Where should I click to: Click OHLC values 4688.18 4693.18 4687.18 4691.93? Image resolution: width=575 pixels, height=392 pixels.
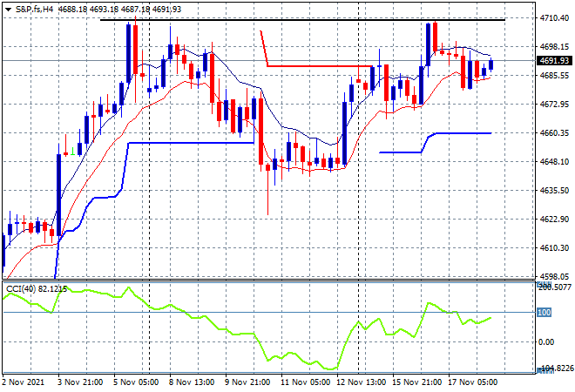pos(120,10)
